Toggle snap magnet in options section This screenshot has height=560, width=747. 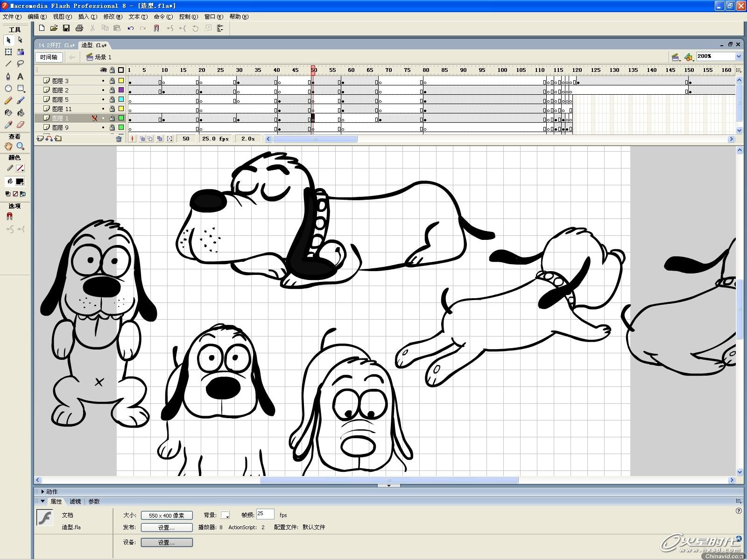pos(9,217)
